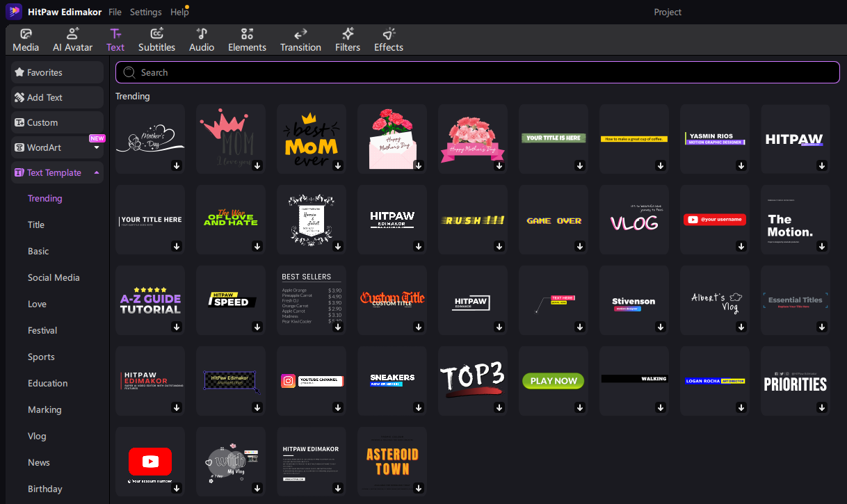Download the 'BEST SELLERS' template
The height and width of the screenshot is (504, 847).
[338, 327]
